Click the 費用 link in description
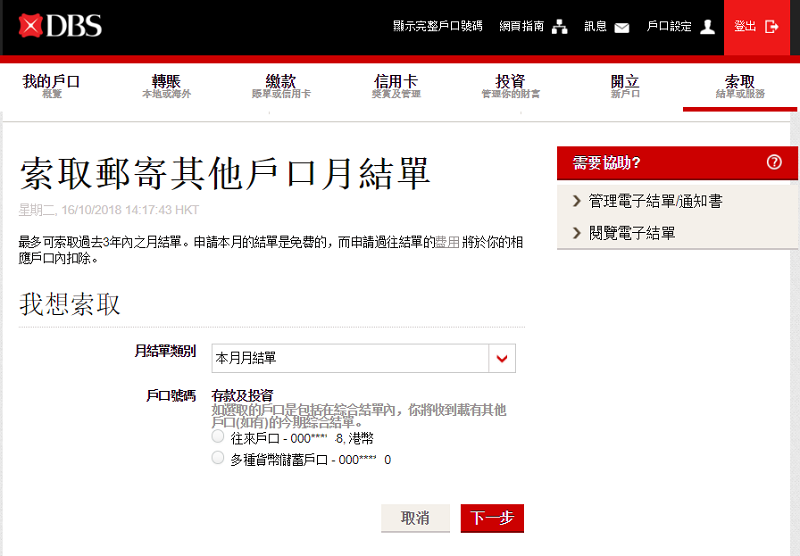Screen dimensions: 800x556 [x=447, y=243]
